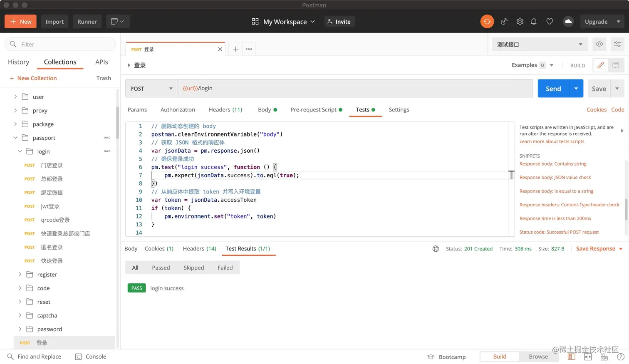
Task: Select 门店登录 request in login folder
Action: (52, 165)
